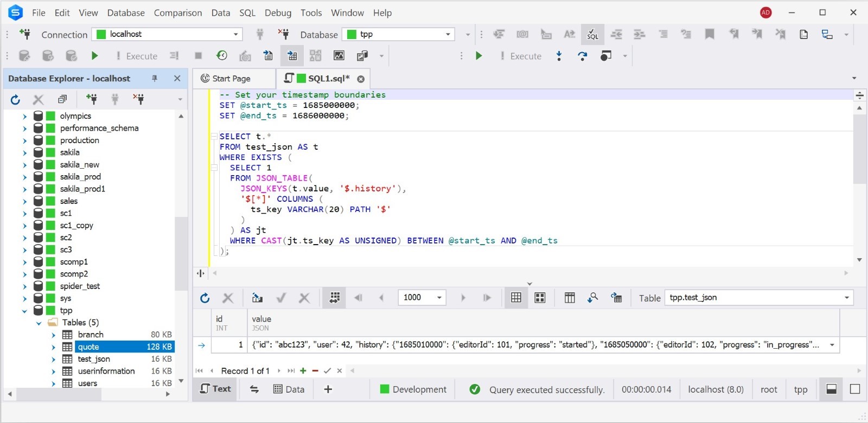This screenshot has width=868, height=423.
Task: Click the user account AD avatar
Action: tap(765, 12)
